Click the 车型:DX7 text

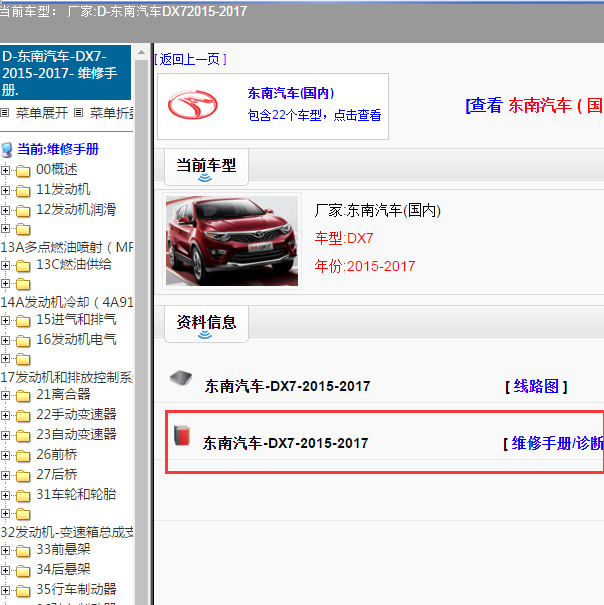(344, 238)
